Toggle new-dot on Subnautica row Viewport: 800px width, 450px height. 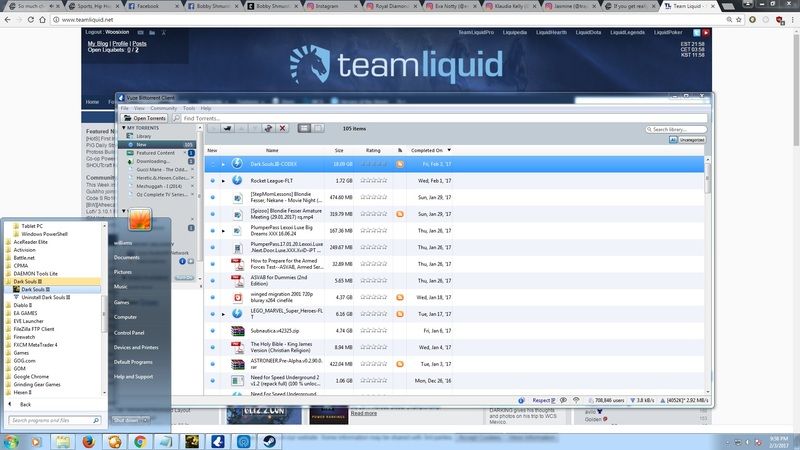pos(213,331)
